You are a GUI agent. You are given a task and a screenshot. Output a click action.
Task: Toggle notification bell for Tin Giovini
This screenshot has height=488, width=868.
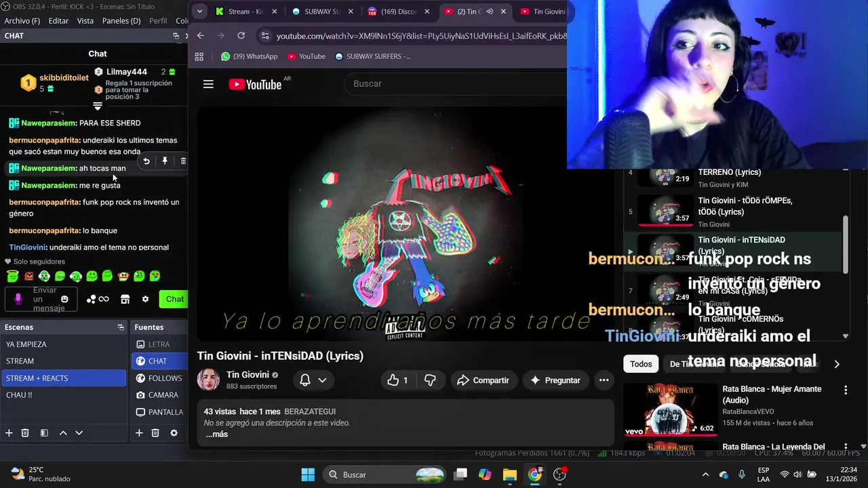click(x=305, y=380)
